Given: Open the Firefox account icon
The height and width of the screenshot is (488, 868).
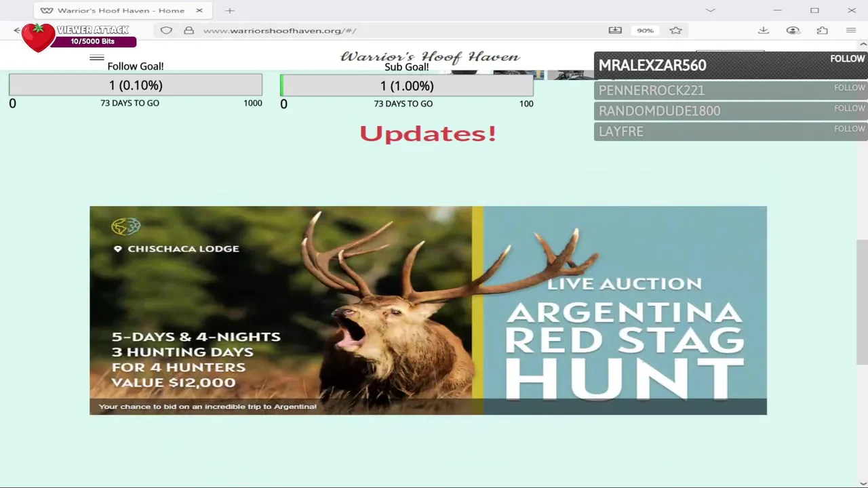Looking at the screenshot, I should tap(793, 30).
